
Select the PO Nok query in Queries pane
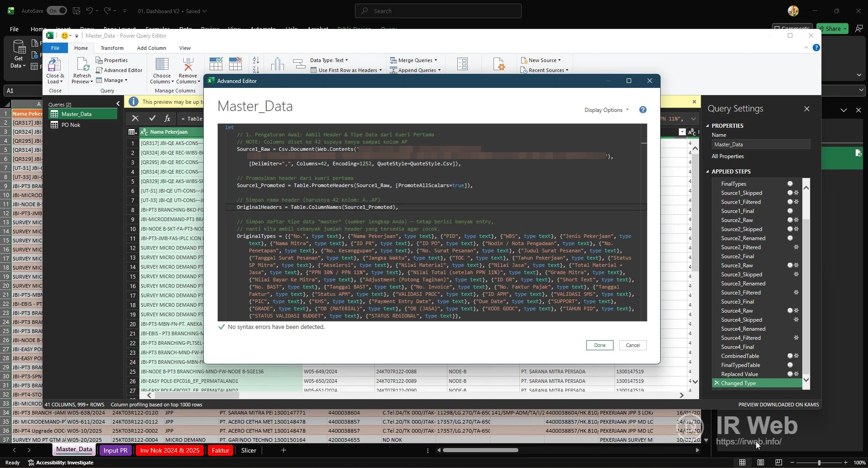[71, 125]
